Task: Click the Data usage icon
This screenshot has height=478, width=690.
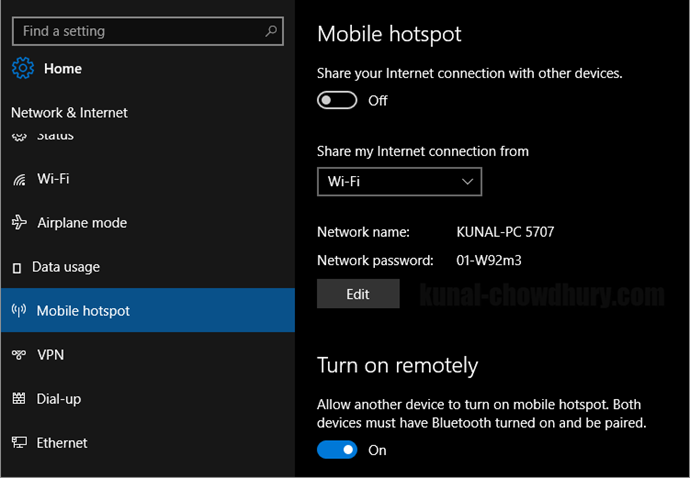Action: pyautogui.click(x=17, y=268)
